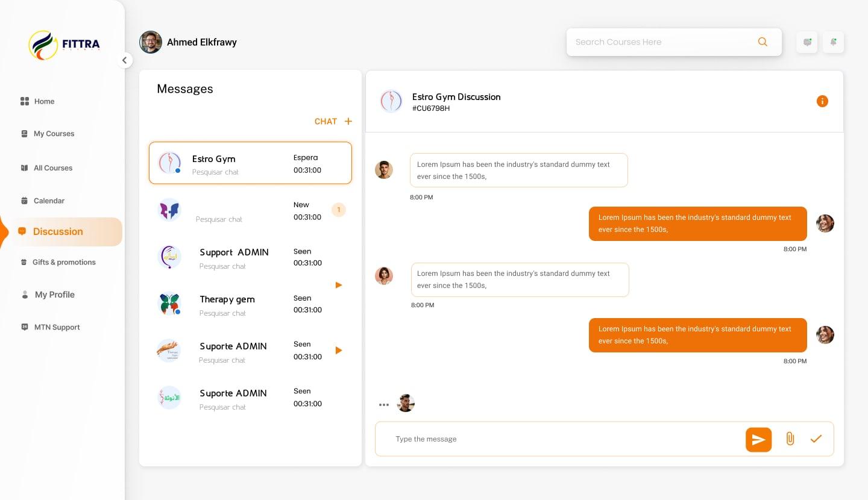Open My Courses in sidebar
The height and width of the screenshot is (500, 868).
48,134
